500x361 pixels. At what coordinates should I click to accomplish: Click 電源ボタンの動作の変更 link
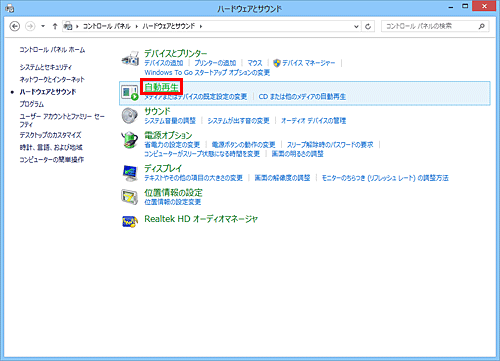coord(244,145)
